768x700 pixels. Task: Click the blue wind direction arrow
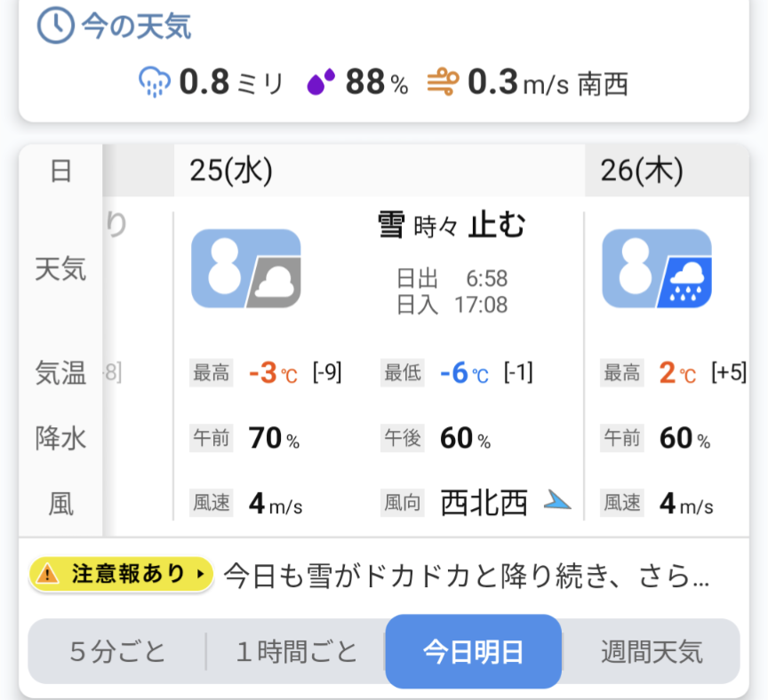(557, 500)
